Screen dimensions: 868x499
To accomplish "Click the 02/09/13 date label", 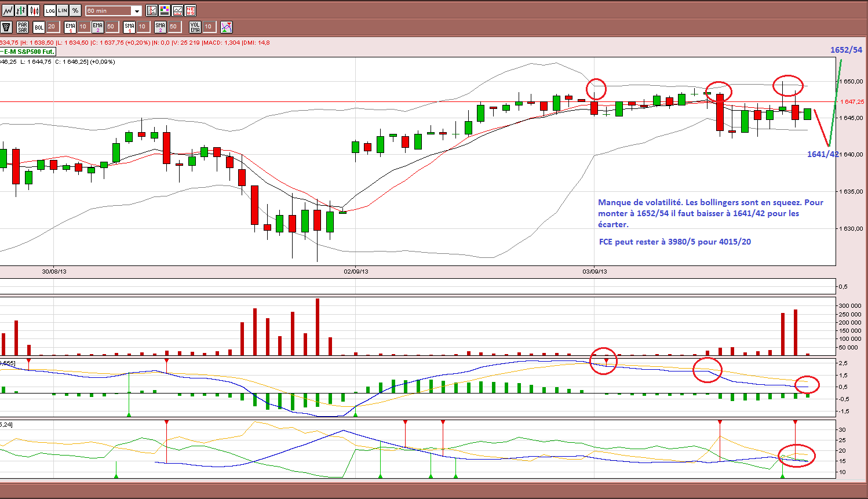I will click(x=356, y=271).
